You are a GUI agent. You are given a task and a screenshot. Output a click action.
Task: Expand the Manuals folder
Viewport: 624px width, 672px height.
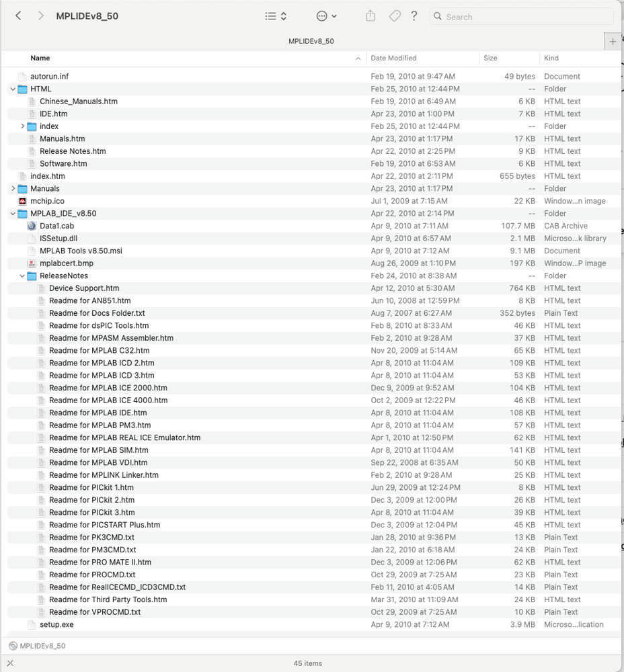click(x=12, y=188)
